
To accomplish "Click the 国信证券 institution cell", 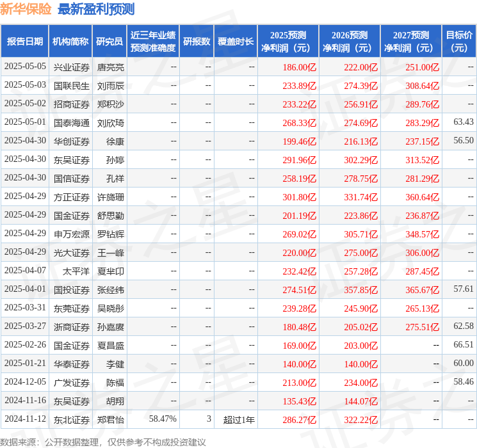I will [72, 179].
